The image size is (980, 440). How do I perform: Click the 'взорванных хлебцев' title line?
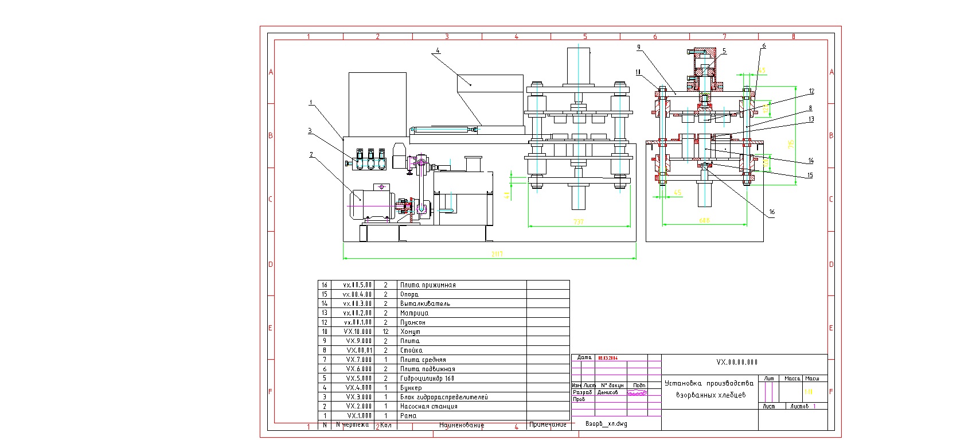pyautogui.click(x=711, y=395)
